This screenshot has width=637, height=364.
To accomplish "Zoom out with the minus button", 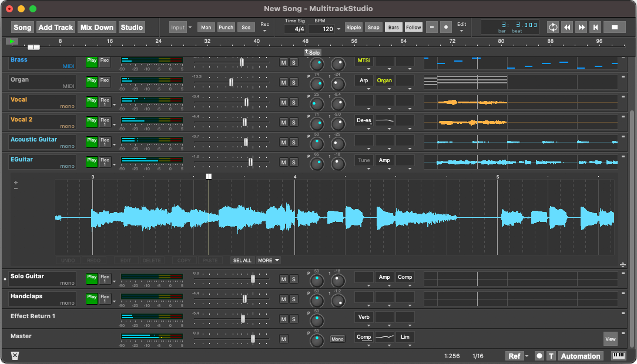I will pos(431,27).
